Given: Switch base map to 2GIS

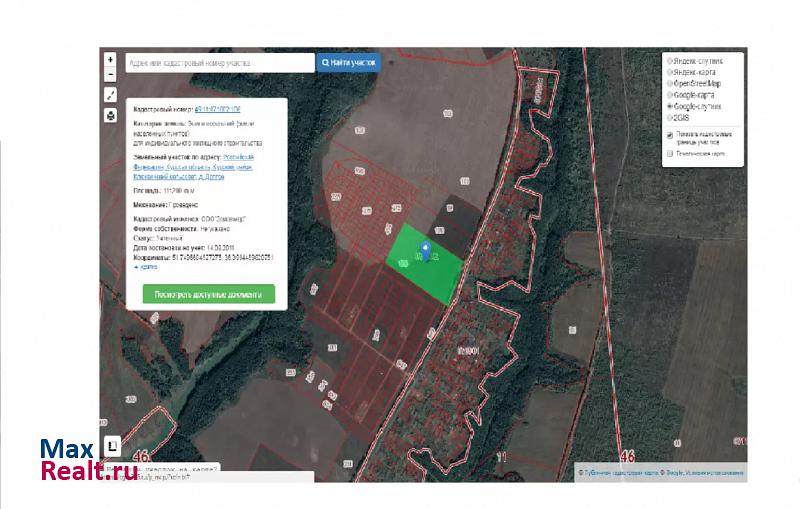Looking at the screenshot, I should pos(669,116).
